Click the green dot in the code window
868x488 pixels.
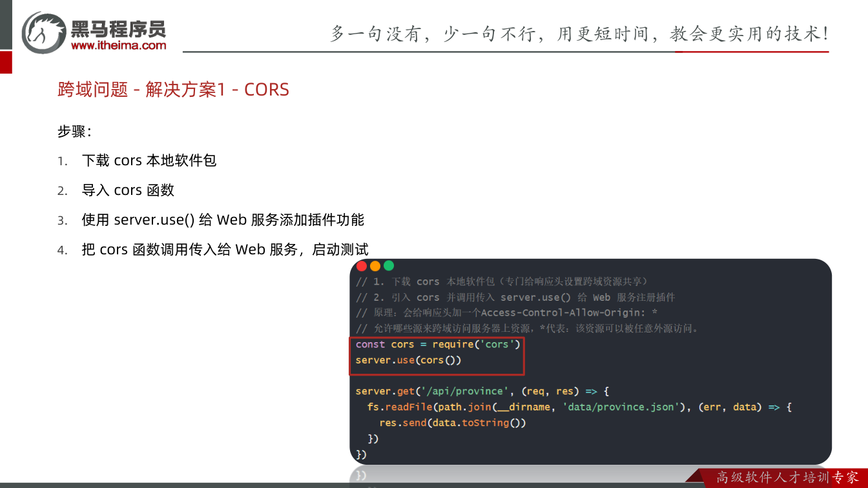389,266
